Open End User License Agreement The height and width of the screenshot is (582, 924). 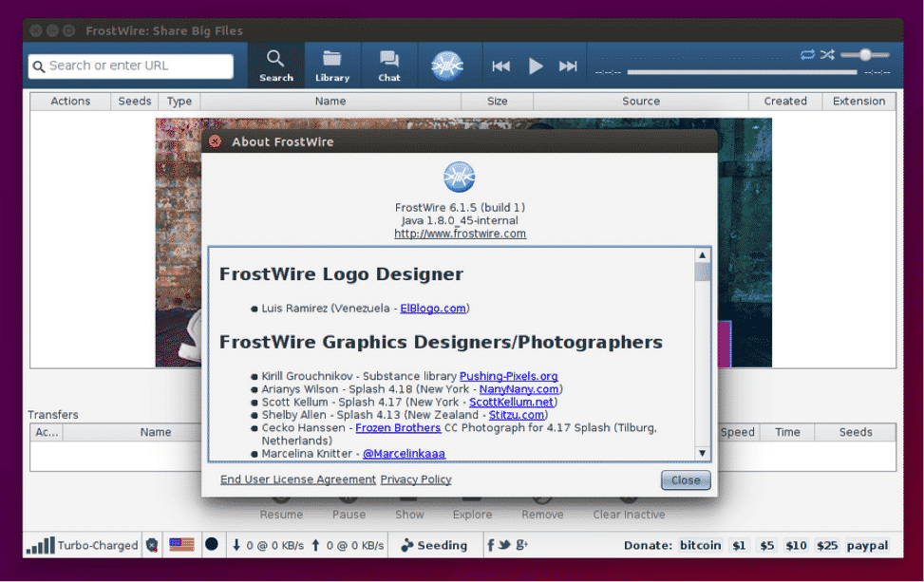pos(298,479)
